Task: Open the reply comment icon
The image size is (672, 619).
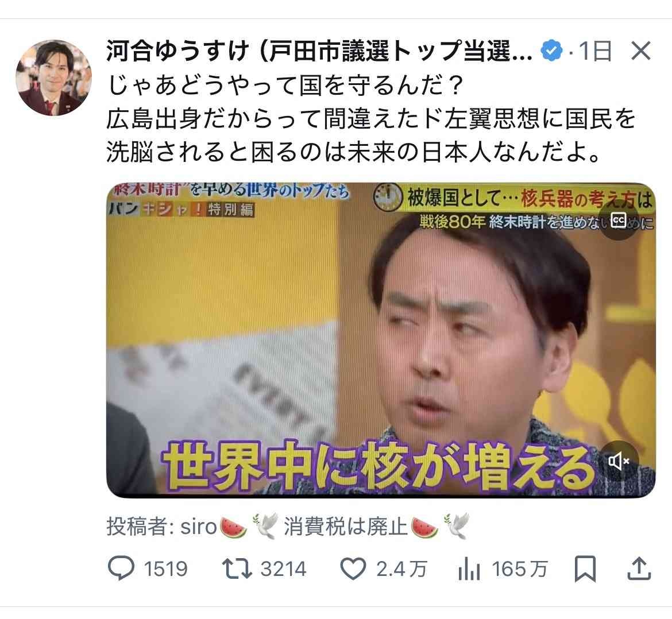Action: coord(121,568)
